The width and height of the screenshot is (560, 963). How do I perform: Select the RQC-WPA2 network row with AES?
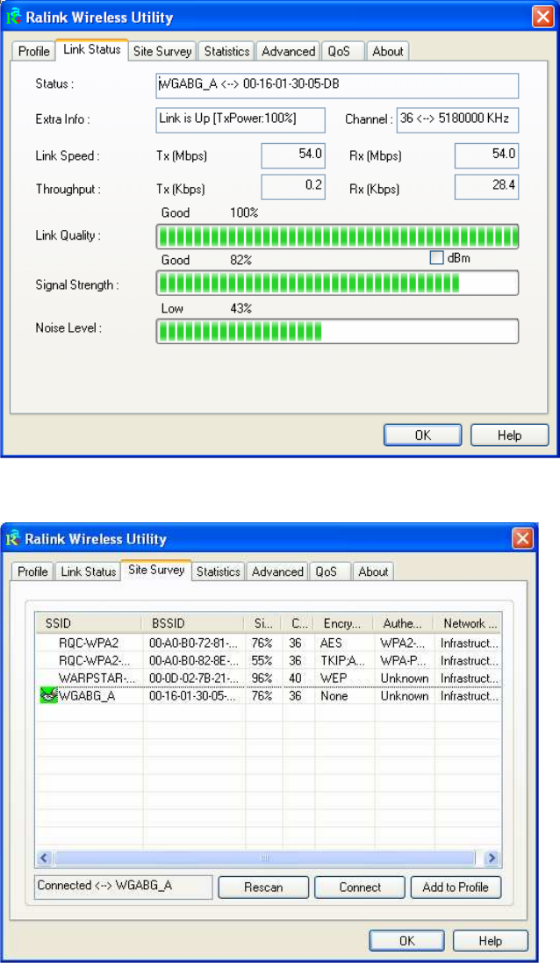(x=269, y=643)
